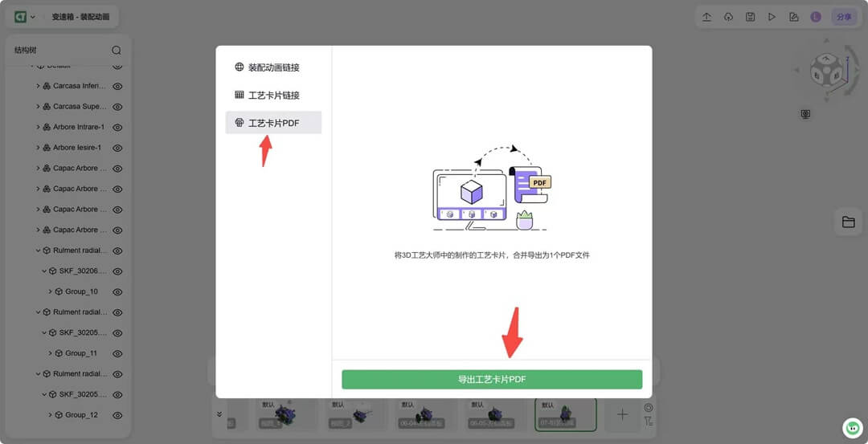
Task: Expand the Group_10 tree node
Action: [51, 291]
